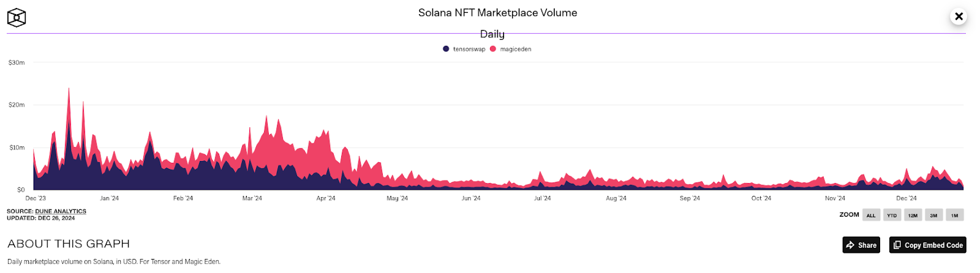This screenshot has width=980, height=273.
Task: Click The Block cube logo icon
Action: point(17,18)
